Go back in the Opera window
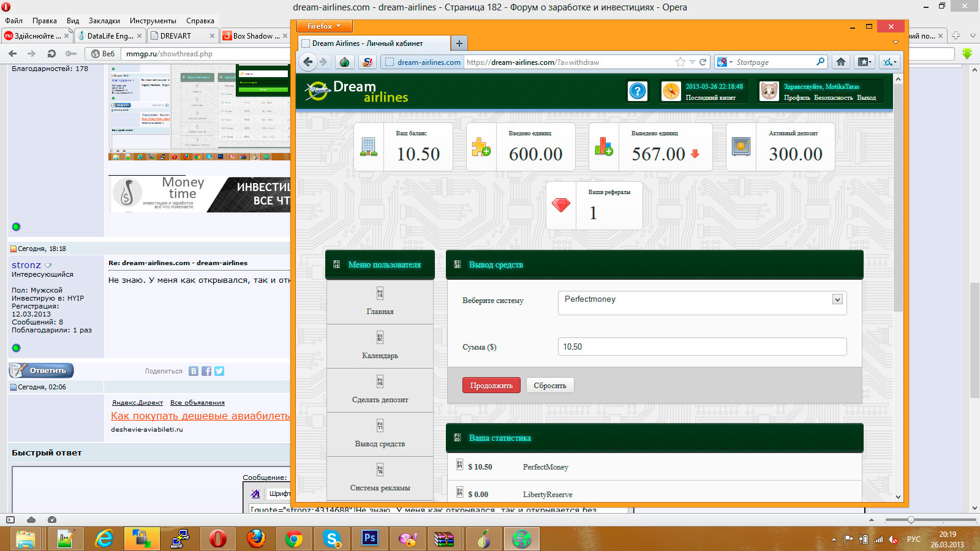 tap(13, 54)
